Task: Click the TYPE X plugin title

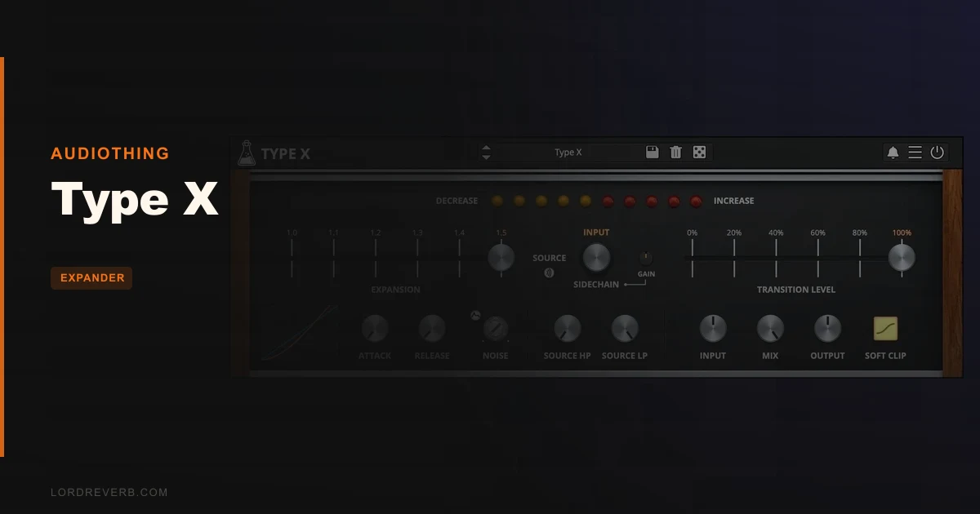Action: [x=286, y=153]
